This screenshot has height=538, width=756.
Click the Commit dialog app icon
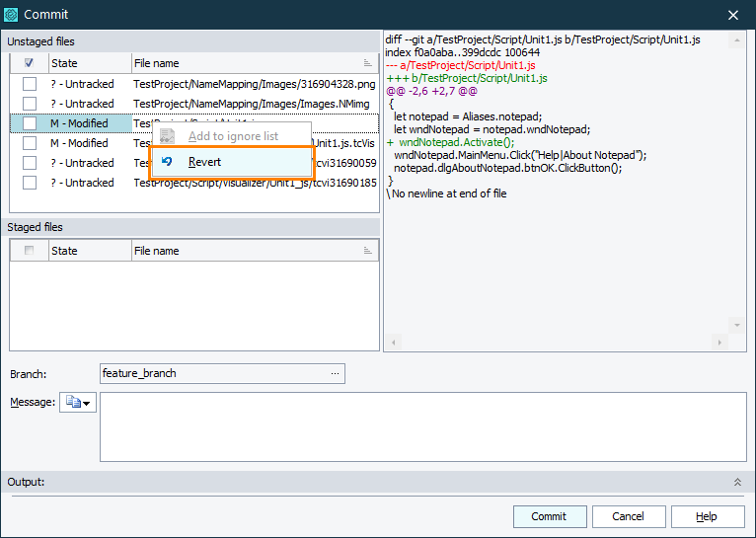12,15
